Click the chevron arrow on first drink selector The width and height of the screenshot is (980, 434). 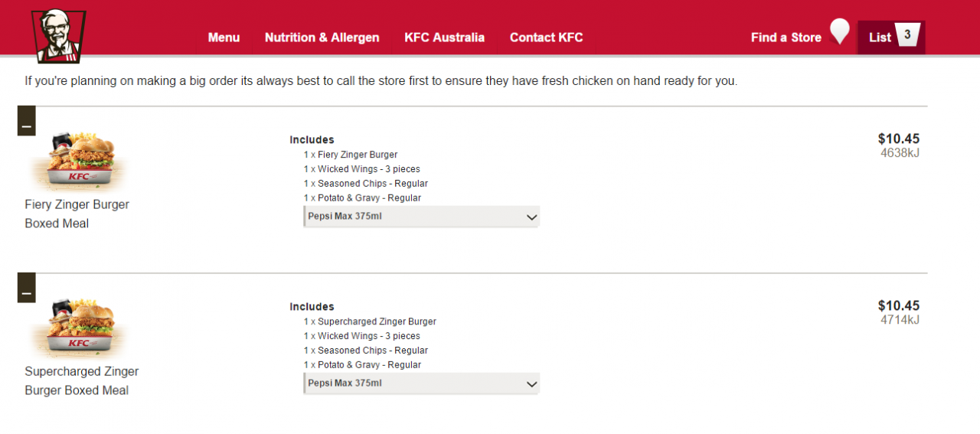tap(532, 217)
